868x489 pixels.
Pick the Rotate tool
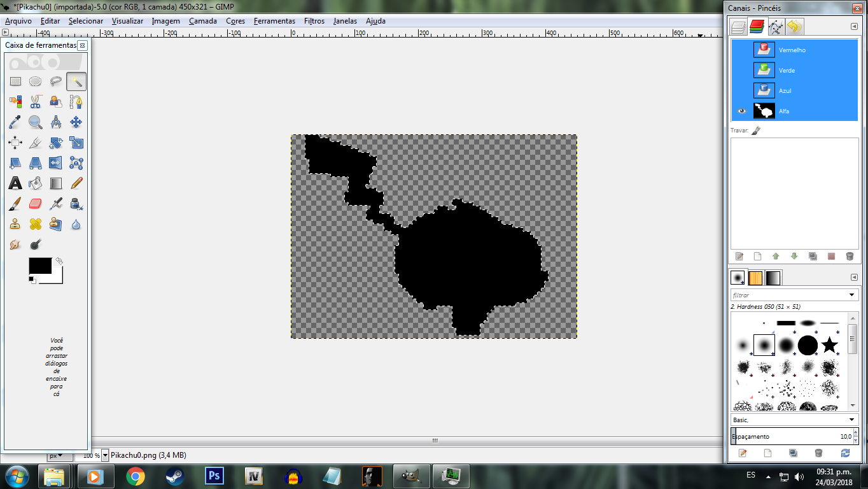tap(56, 143)
